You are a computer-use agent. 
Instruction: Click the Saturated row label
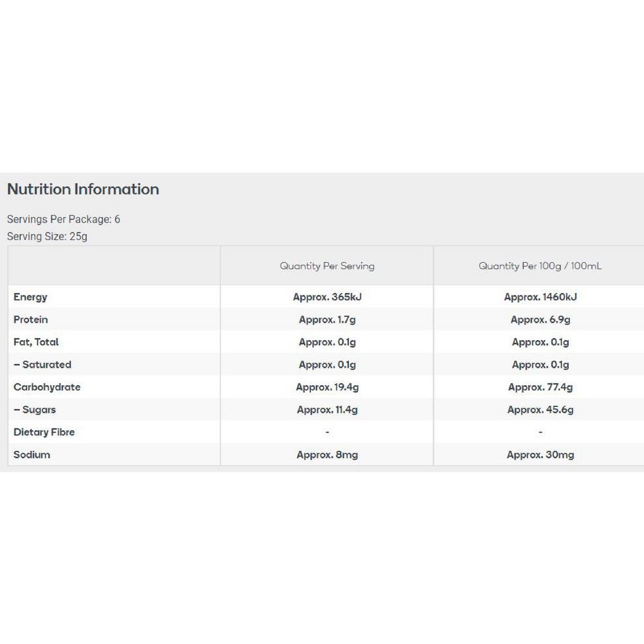pyautogui.click(x=43, y=365)
